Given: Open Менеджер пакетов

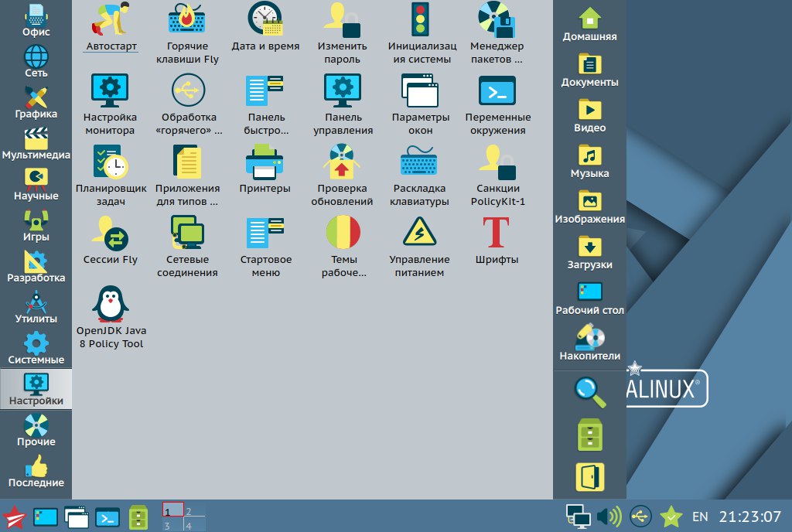Looking at the screenshot, I should click(497, 32).
